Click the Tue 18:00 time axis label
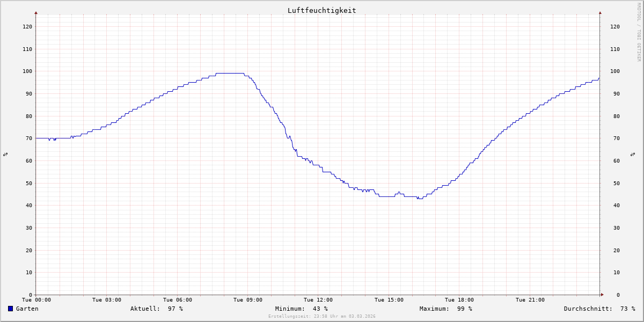 point(459,300)
